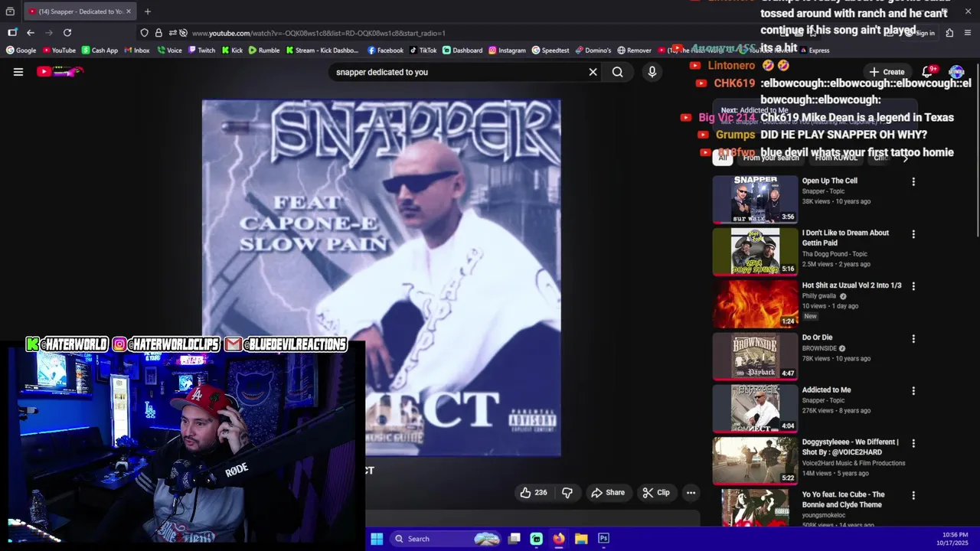Click the Create button

[x=887, y=72]
